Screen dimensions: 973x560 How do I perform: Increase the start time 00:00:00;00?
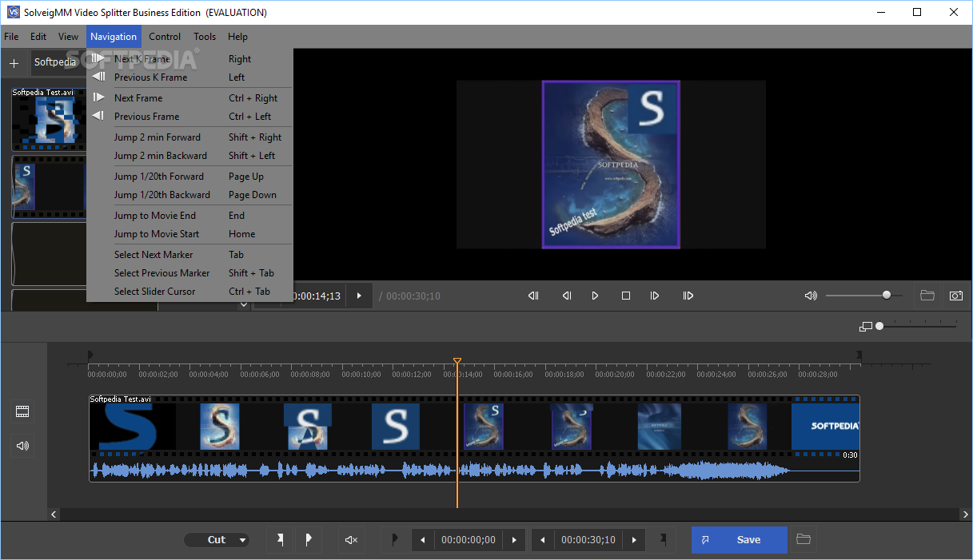coord(514,540)
